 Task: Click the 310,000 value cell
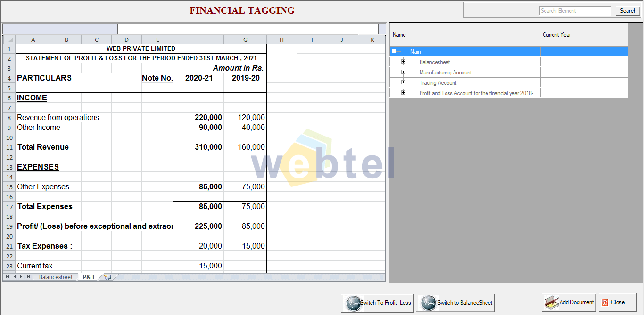click(x=198, y=147)
